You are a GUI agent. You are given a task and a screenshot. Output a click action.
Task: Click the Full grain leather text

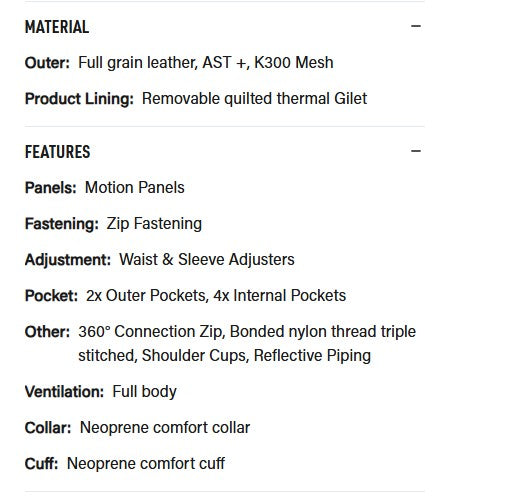[138, 63]
